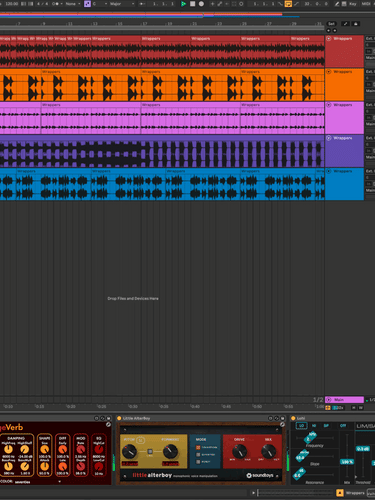The image size is (375, 500).
Task: Adjust the Little AlterBoy Mix knob
Action: tap(268, 451)
